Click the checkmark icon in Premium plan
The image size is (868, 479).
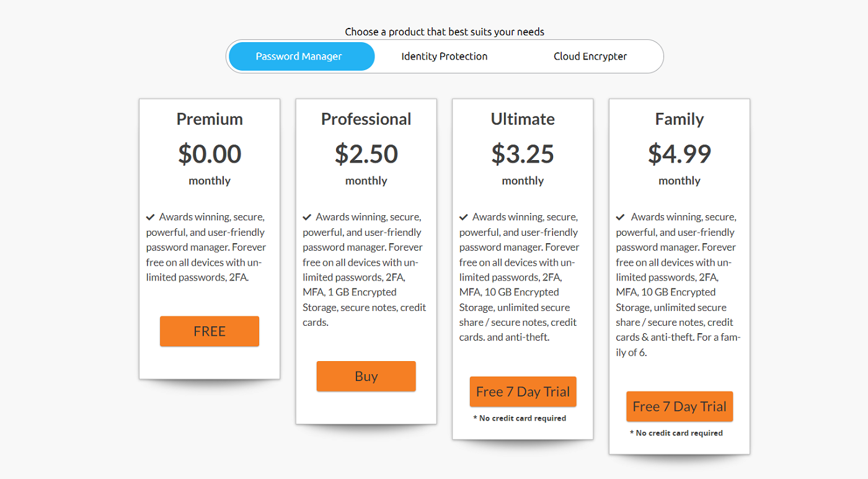(x=151, y=217)
